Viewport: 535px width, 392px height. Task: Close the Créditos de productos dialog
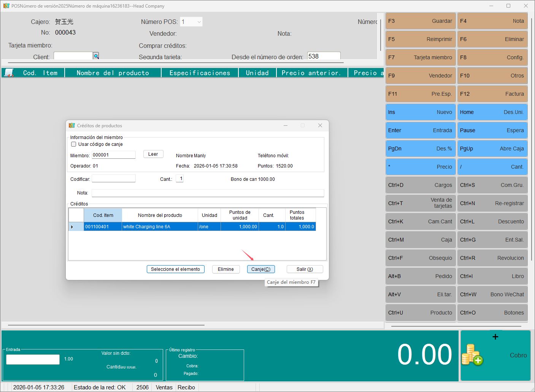click(320, 126)
